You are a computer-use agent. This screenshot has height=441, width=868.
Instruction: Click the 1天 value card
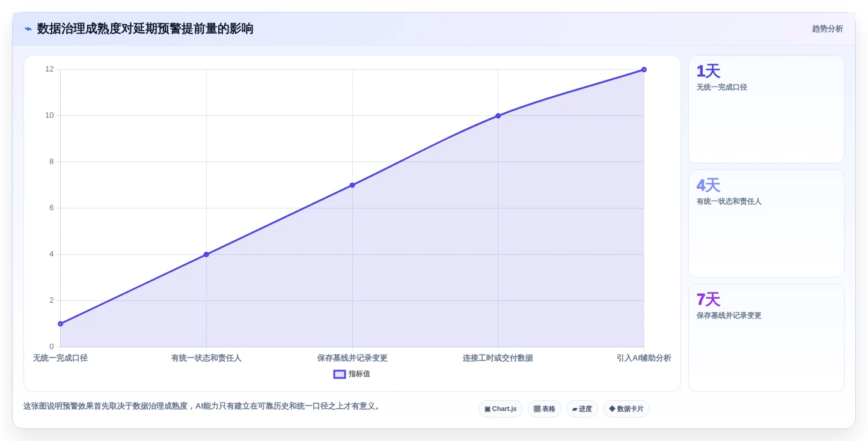tap(766, 109)
